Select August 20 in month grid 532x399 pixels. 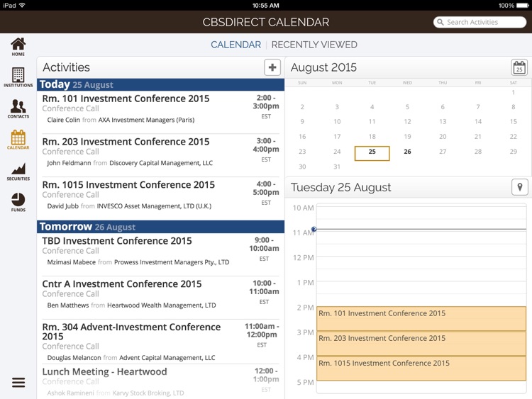click(443, 136)
